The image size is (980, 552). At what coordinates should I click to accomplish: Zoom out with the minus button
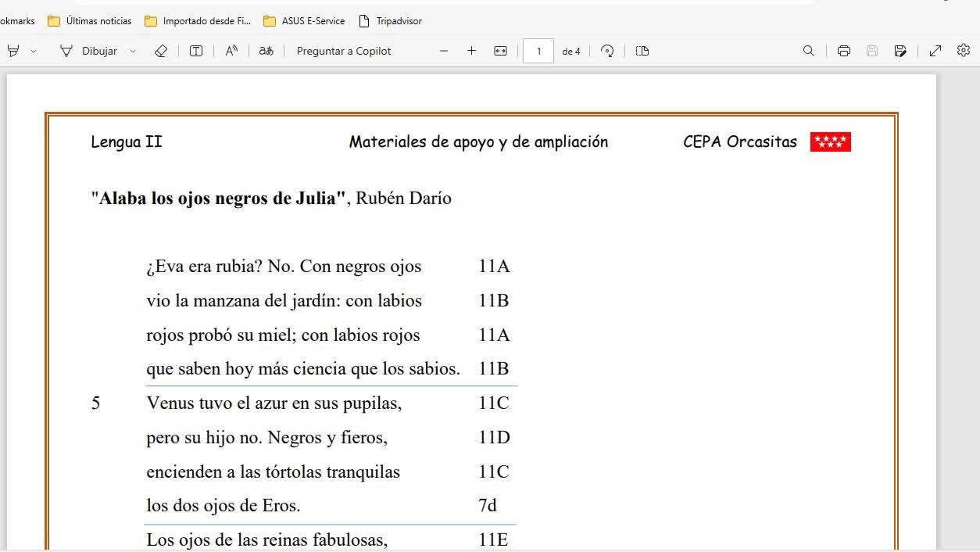click(x=444, y=51)
